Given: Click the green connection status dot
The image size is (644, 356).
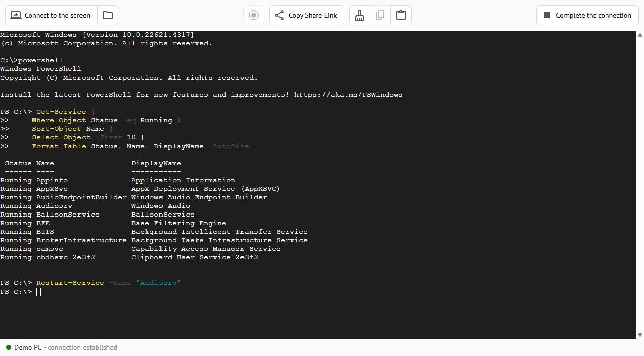Looking at the screenshot, I should tap(9, 347).
